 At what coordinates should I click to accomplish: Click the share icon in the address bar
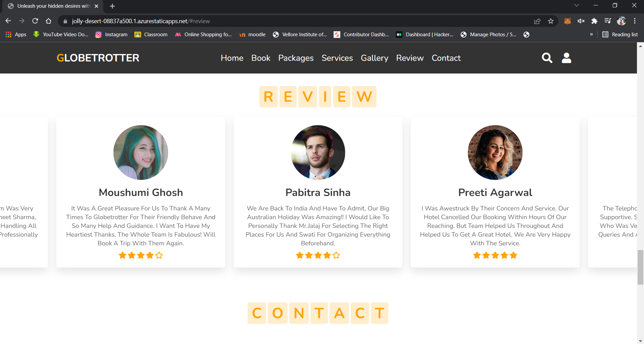537,21
